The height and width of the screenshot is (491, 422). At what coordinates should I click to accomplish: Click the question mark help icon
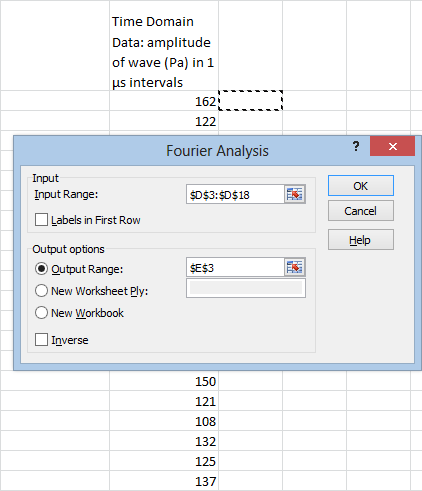tap(356, 146)
